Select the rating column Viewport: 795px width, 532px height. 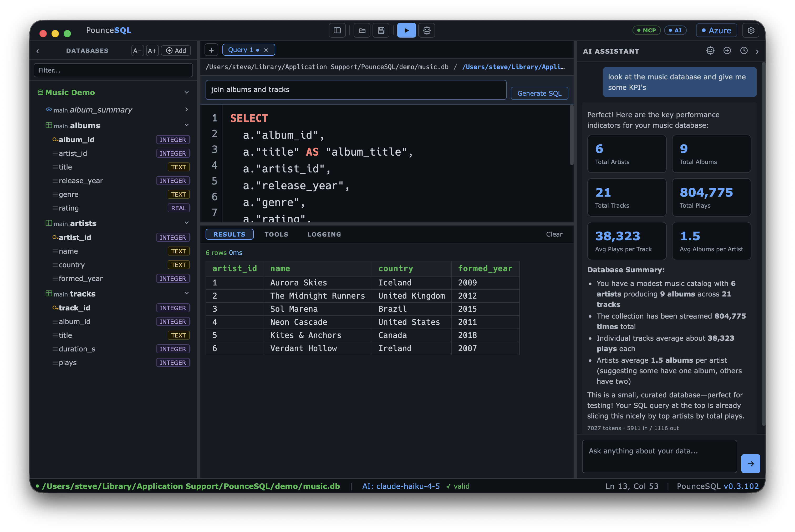pos(113,208)
